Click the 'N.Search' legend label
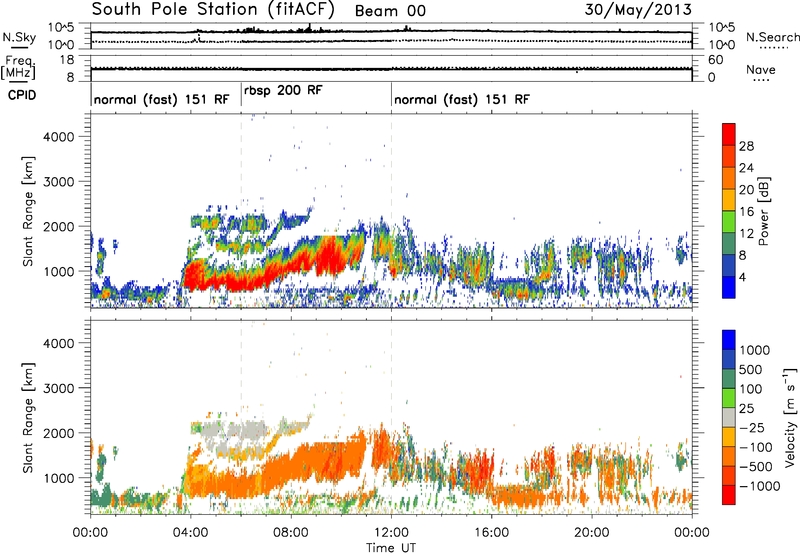 coord(773,37)
